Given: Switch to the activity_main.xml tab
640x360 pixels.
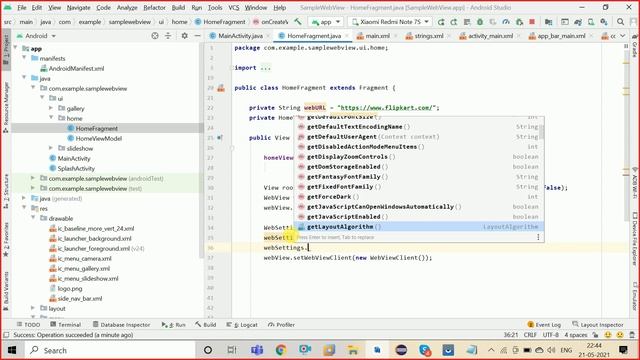Looking at the screenshot, I should click(x=490, y=36).
